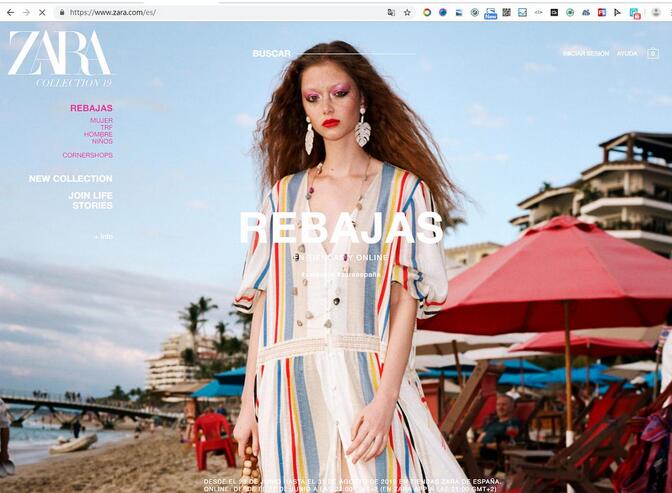Bookmark this page with the star icon

407,12
